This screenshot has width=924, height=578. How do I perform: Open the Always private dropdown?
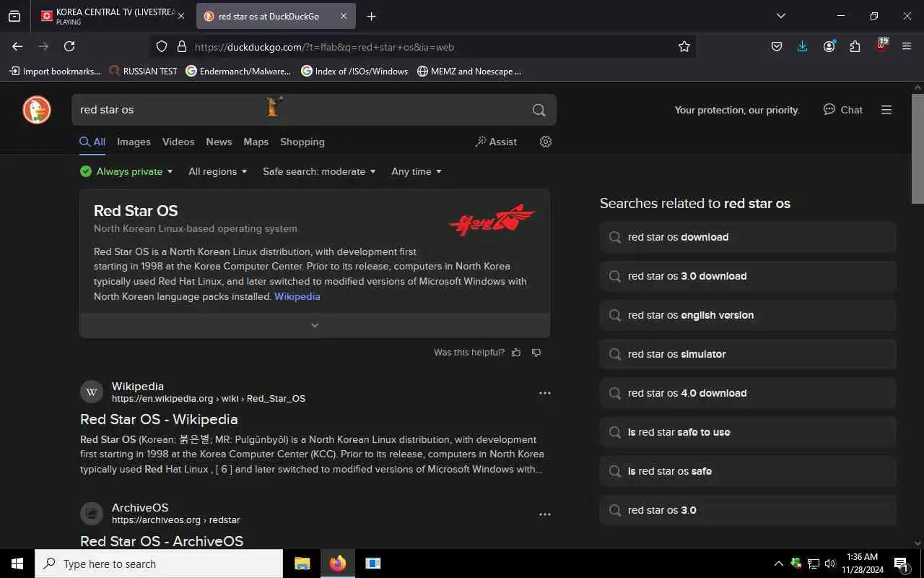click(x=126, y=171)
